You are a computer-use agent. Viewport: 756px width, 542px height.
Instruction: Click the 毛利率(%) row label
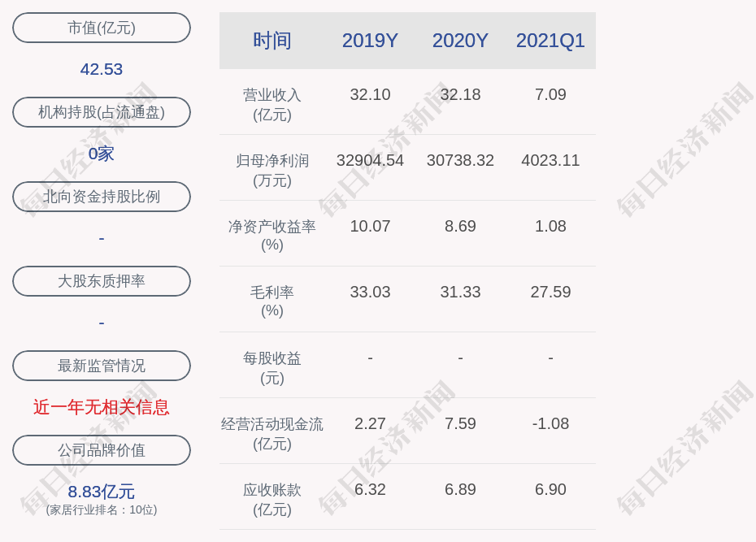272,301
